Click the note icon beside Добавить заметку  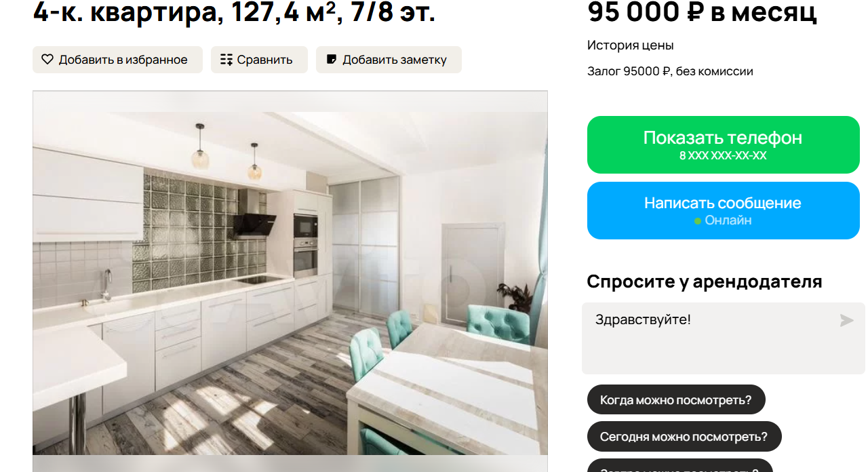coord(332,60)
